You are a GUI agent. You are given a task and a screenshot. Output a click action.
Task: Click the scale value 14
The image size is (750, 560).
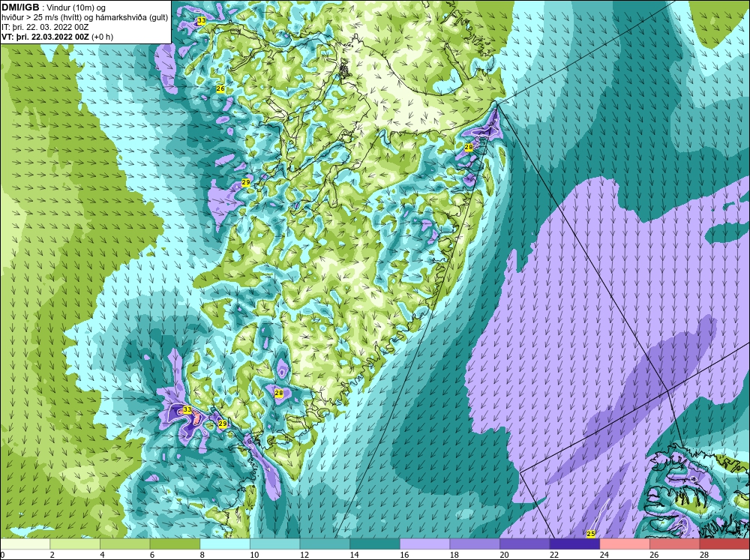click(354, 555)
